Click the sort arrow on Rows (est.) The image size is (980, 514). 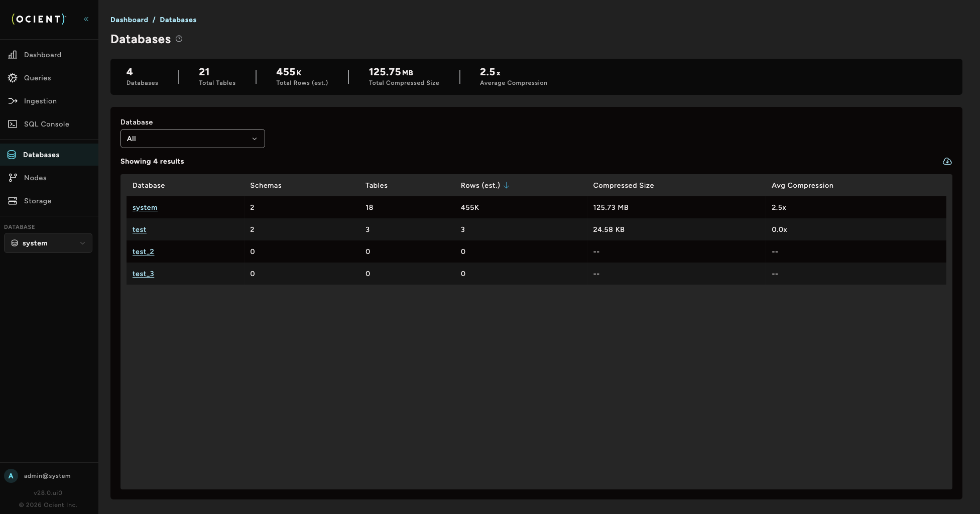506,185
